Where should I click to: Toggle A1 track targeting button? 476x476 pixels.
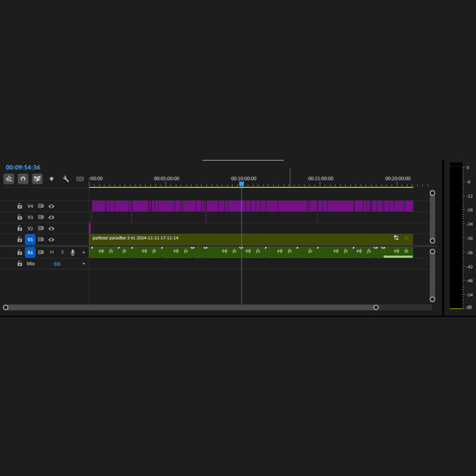coord(30,252)
